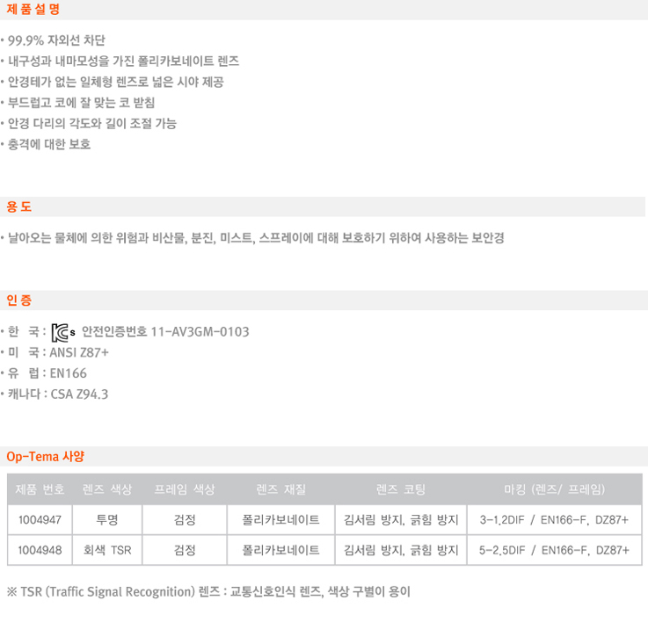Click the KC certification mark icon
Screen dimensions: 648x644
[x=62, y=332]
